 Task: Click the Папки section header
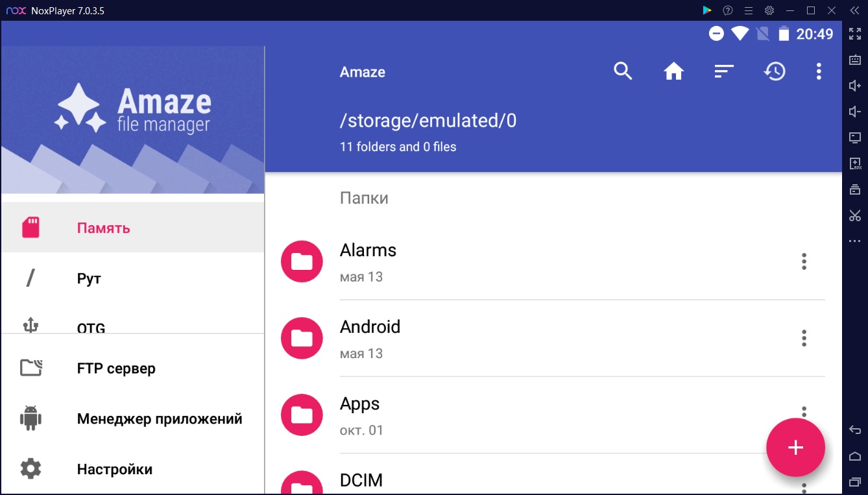click(x=364, y=199)
